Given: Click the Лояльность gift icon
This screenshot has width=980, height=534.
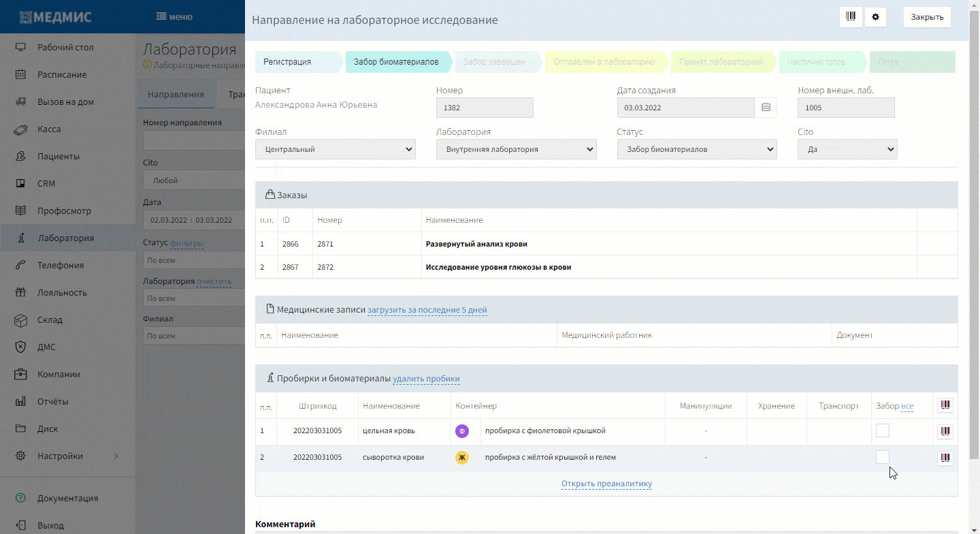Looking at the screenshot, I should point(20,293).
